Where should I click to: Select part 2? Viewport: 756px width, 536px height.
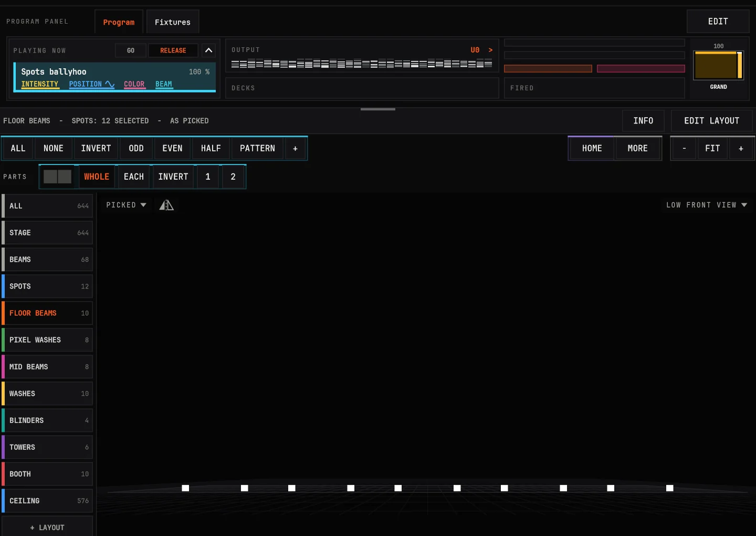(233, 177)
